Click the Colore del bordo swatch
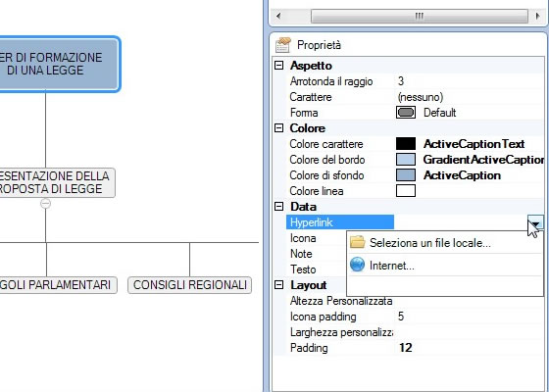549x392 pixels. click(x=406, y=160)
